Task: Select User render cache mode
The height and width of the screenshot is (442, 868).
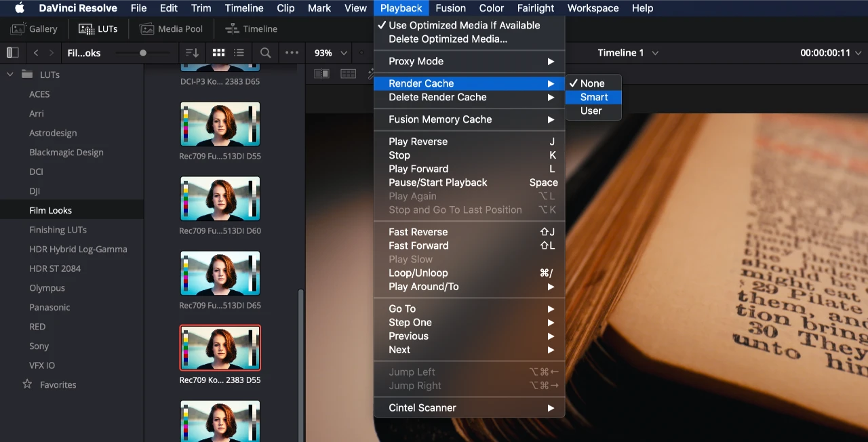Action: coord(591,110)
